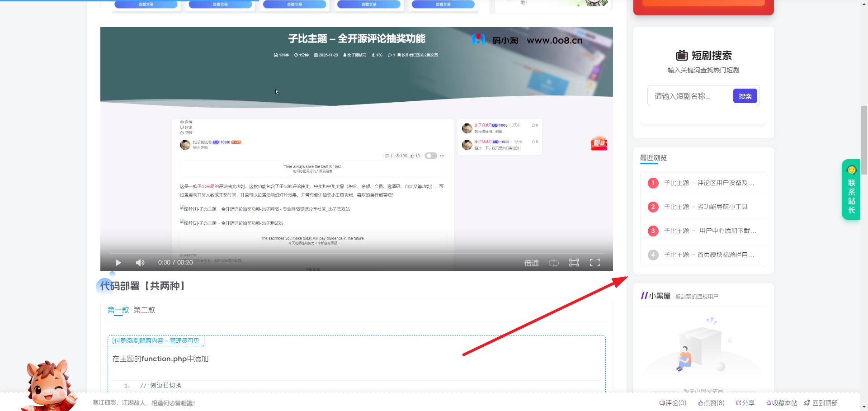The height and width of the screenshot is (411, 868).
Task: Open the 倍速 playback speed menu
Action: pyautogui.click(x=531, y=263)
